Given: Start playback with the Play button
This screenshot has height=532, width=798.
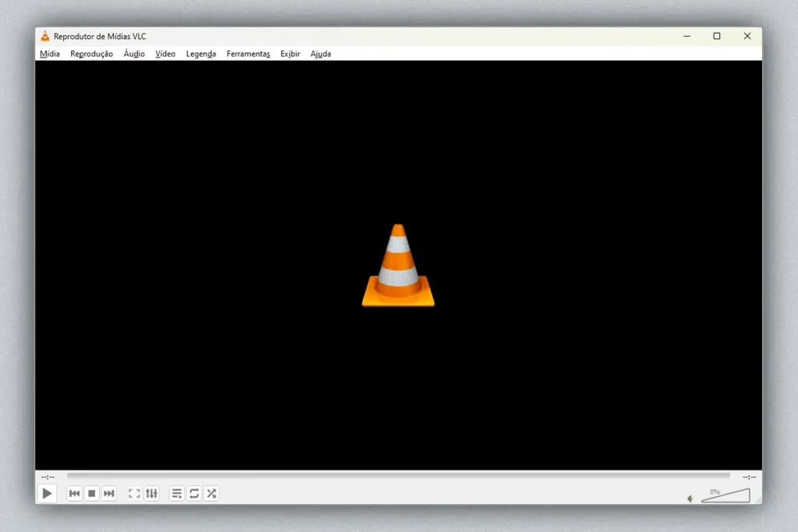Looking at the screenshot, I should point(47,493).
